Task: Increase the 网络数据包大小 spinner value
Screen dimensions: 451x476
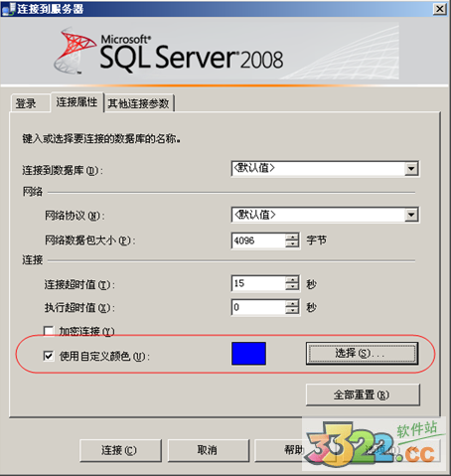Action: point(292,238)
